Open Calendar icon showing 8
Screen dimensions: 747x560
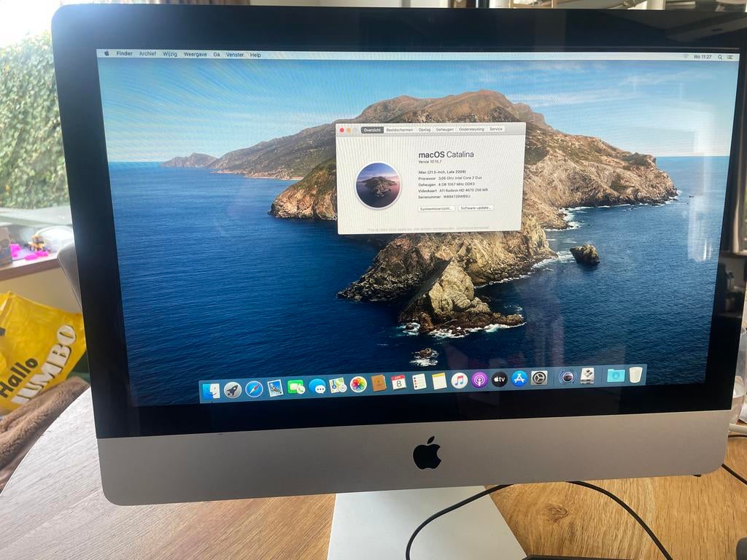pyautogui.click(x=398, y=382)
